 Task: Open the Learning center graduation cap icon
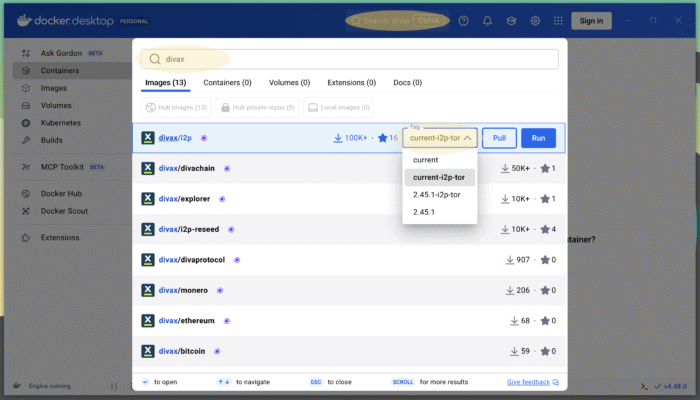511,20
